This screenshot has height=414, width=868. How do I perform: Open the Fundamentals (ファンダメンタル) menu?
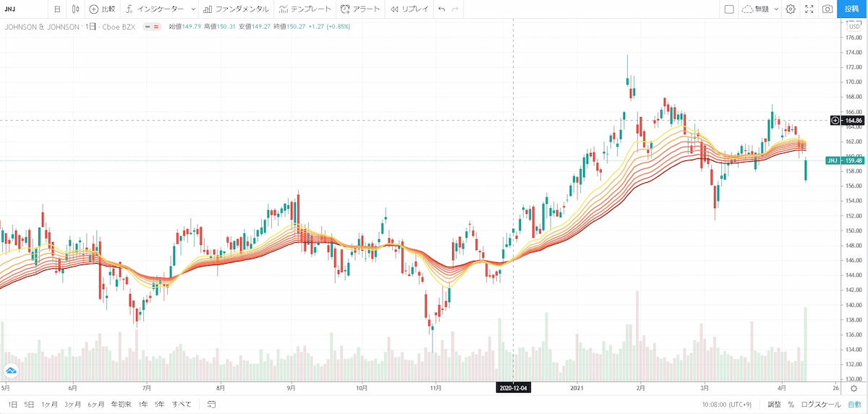click(x=236, y=9)
